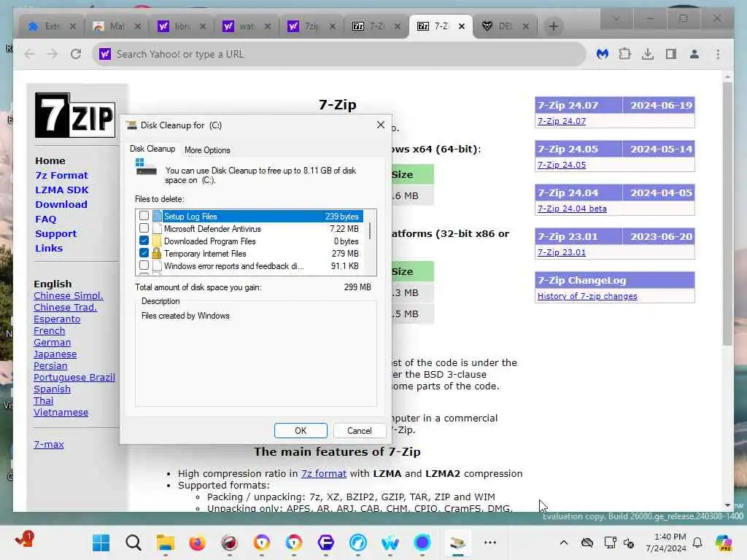The width and height of the screenshot is (747, 560).
Task: Open History of 7-zip changes link
Action: (587, 296)
